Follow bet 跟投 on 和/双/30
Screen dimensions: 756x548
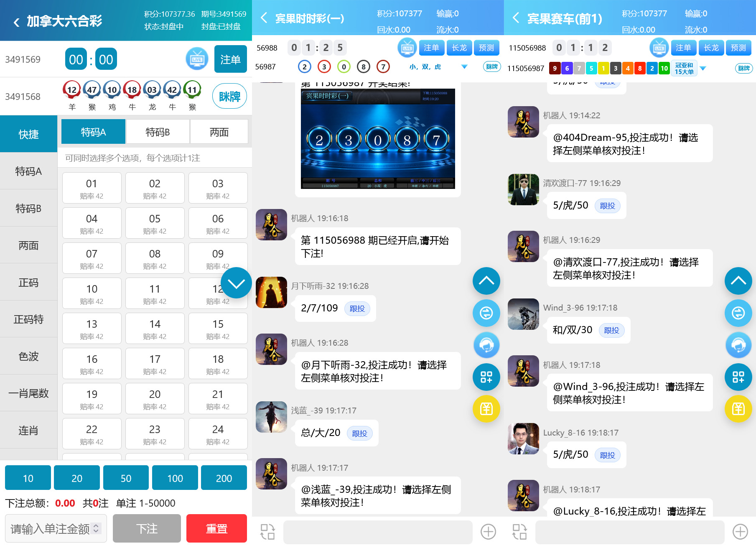(611, 330)
